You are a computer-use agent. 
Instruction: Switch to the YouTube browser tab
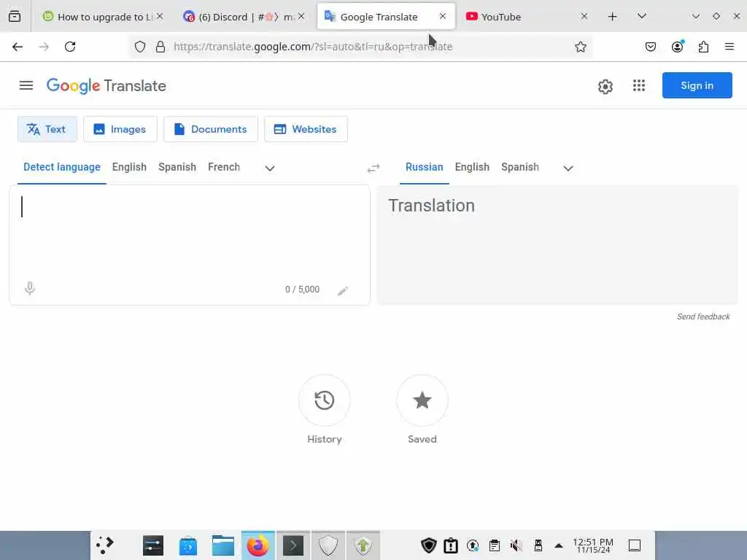527,17
